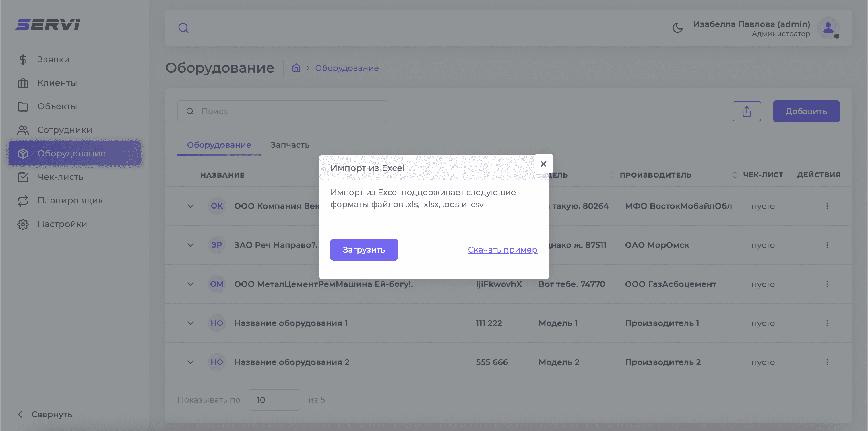
Task: Close the Импорт из Excel dialog
Action: [543, 164]
